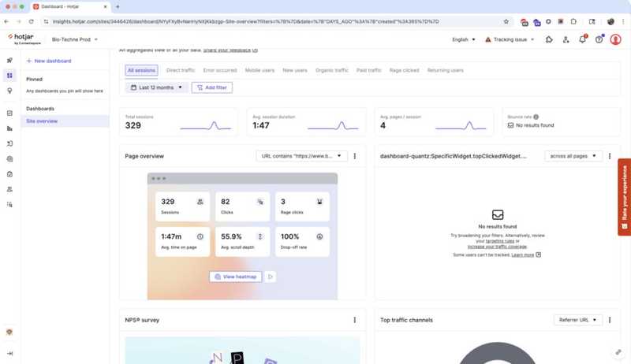
Task: Follow the targeting rules link
Action: coord(500,241)
